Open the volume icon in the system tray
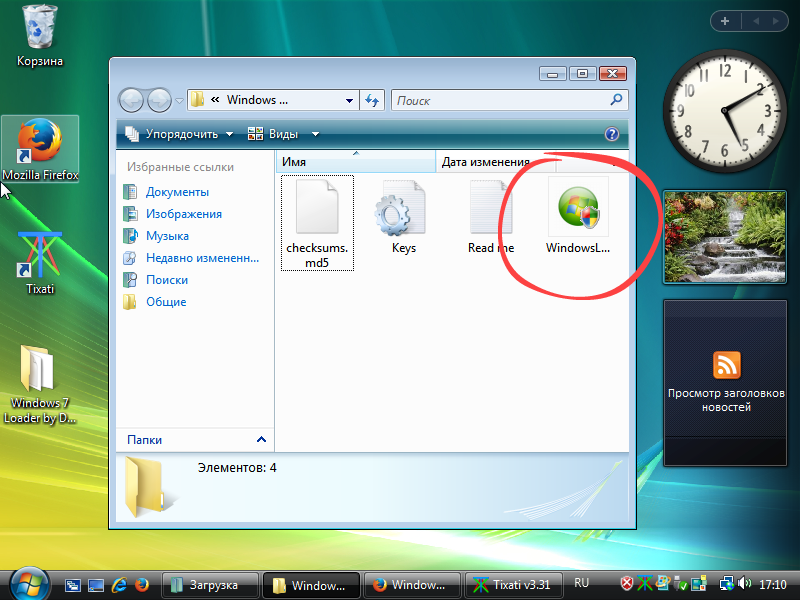Screen dimensions: 800x600 745,583
